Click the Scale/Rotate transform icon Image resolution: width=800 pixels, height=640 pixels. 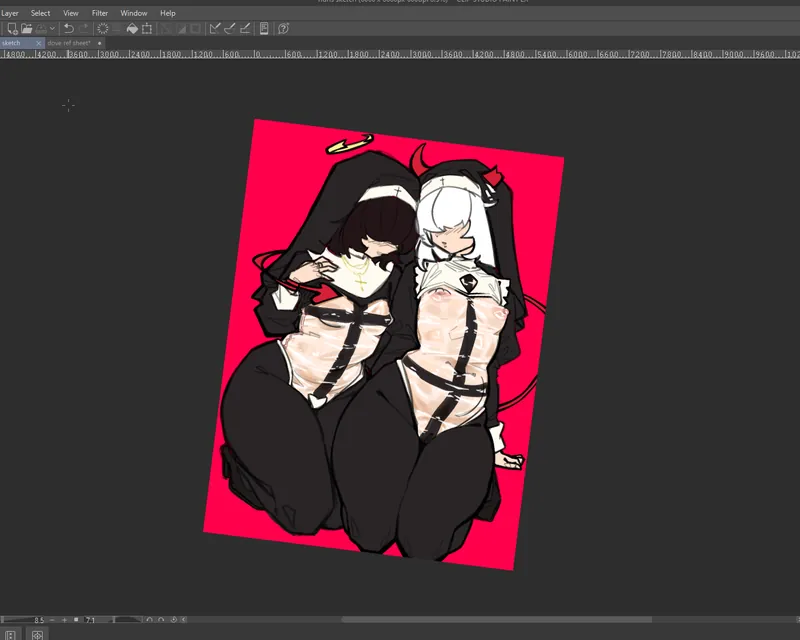tap(147, 29)
